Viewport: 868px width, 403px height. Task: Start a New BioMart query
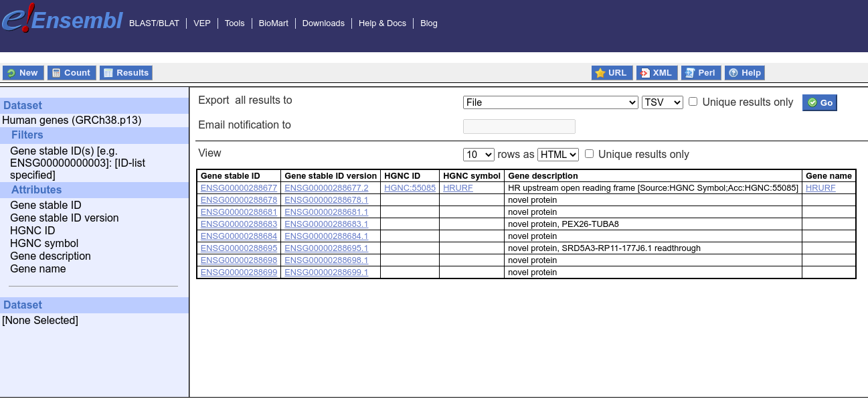23,73
